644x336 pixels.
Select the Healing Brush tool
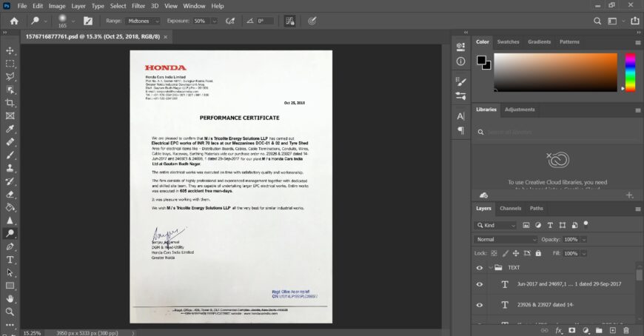(x=10, y=142)
